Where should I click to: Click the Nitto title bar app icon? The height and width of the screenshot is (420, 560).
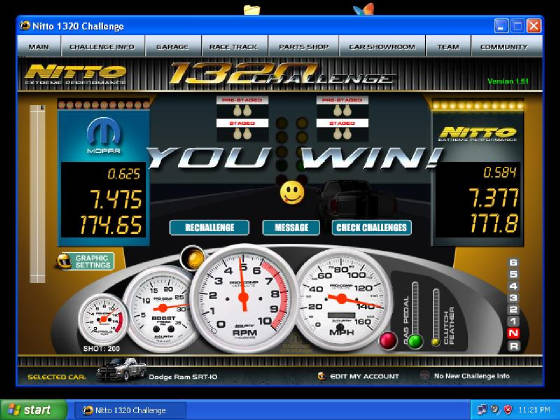(25, 26)
